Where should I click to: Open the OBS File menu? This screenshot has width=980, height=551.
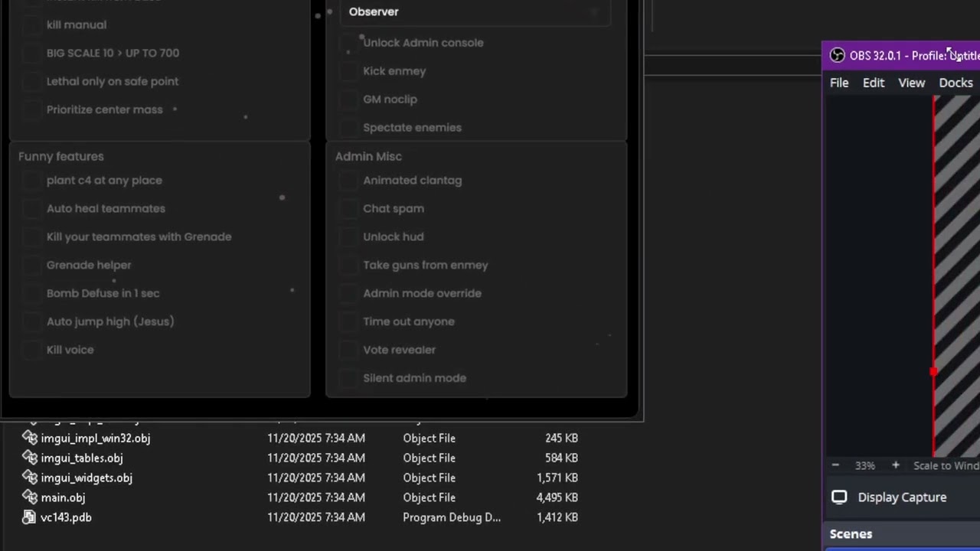pos(839,83)
